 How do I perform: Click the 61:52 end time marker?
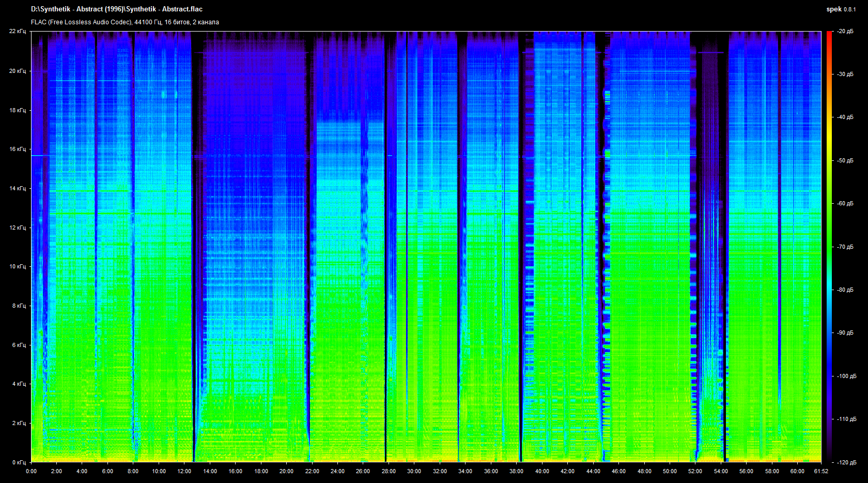[821, 471]
